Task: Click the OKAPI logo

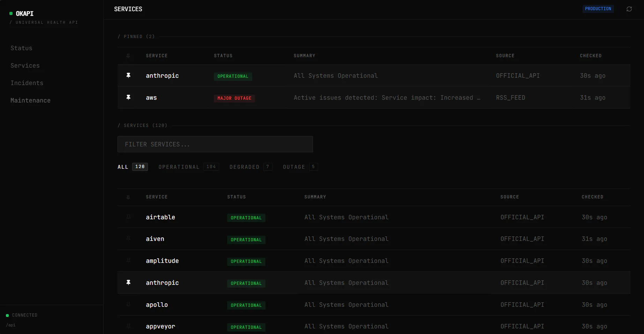Action: tap(21, 14)
